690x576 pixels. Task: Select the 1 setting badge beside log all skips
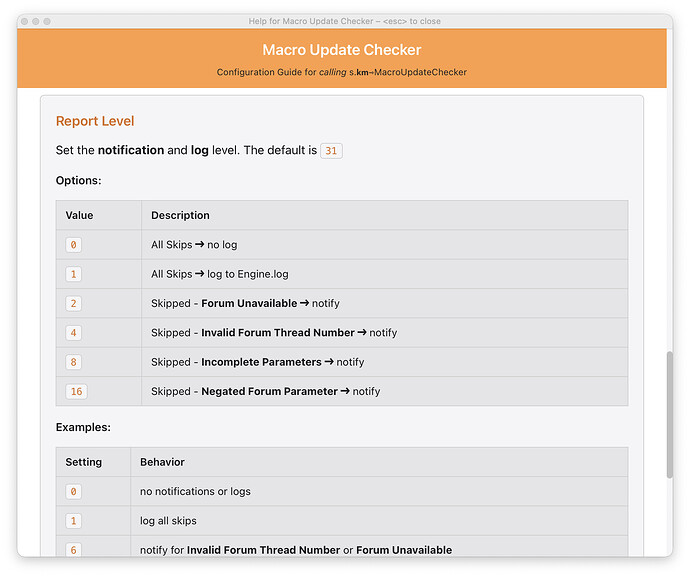point(74,521)
